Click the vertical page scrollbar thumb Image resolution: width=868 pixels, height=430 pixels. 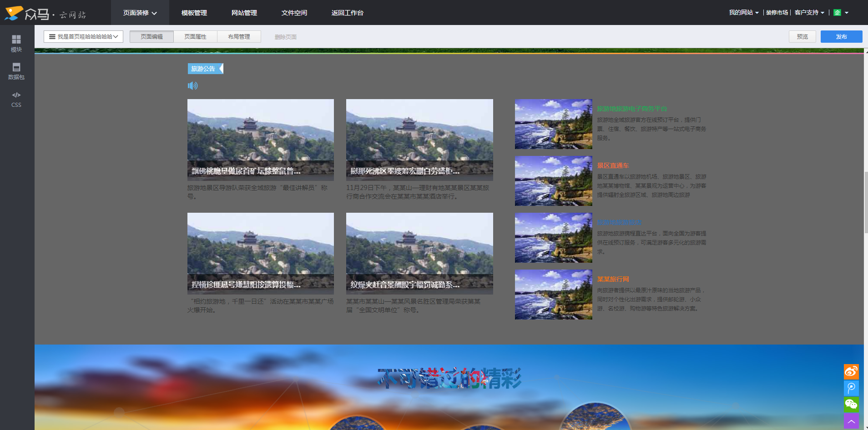pyautogui.click(x=866, y=202)
